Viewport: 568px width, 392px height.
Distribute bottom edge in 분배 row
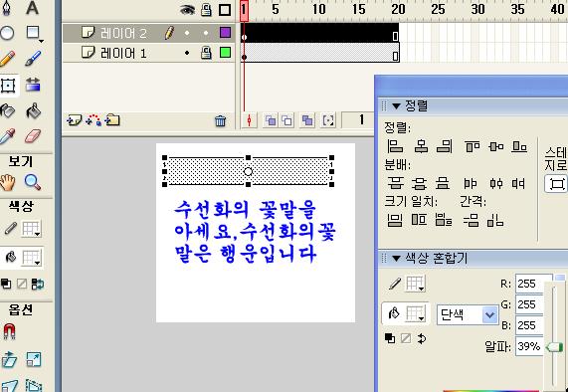[x=443, y=183]
